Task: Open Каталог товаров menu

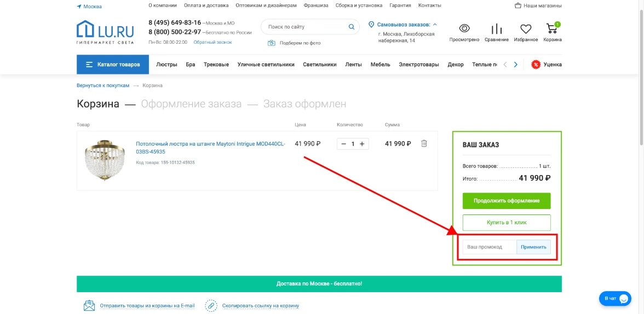Action: 113,65
